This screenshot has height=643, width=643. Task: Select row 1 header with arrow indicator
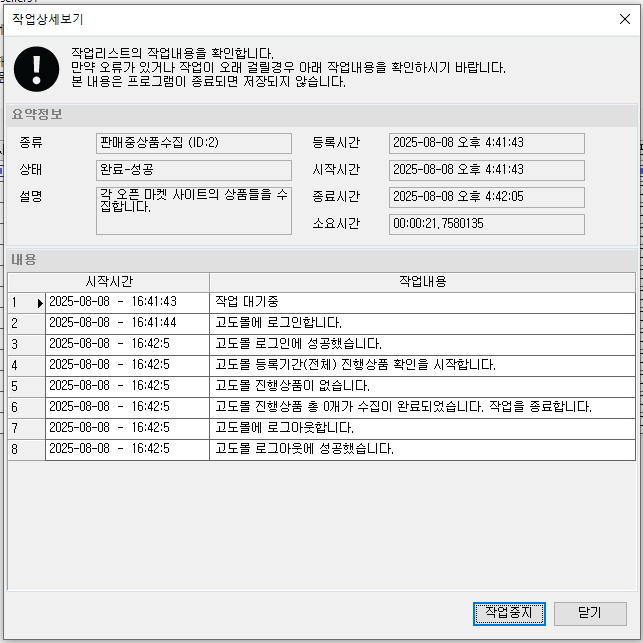click(x=27, y=303)
